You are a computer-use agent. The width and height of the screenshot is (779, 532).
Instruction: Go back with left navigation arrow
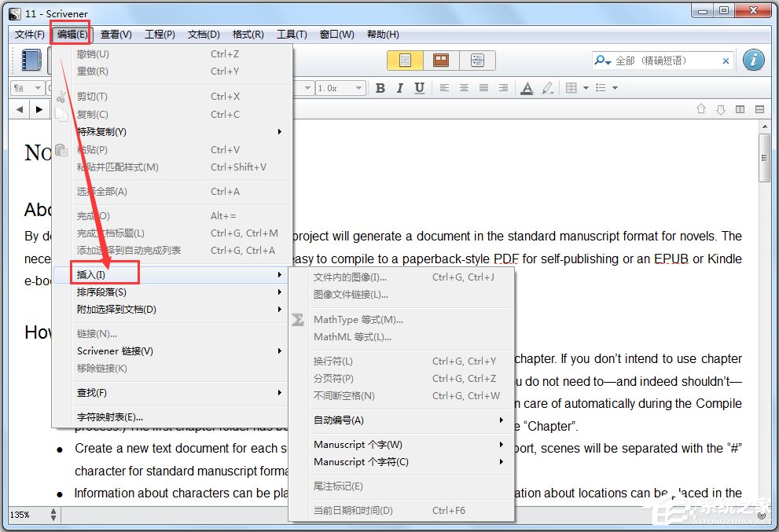[20, 109]
